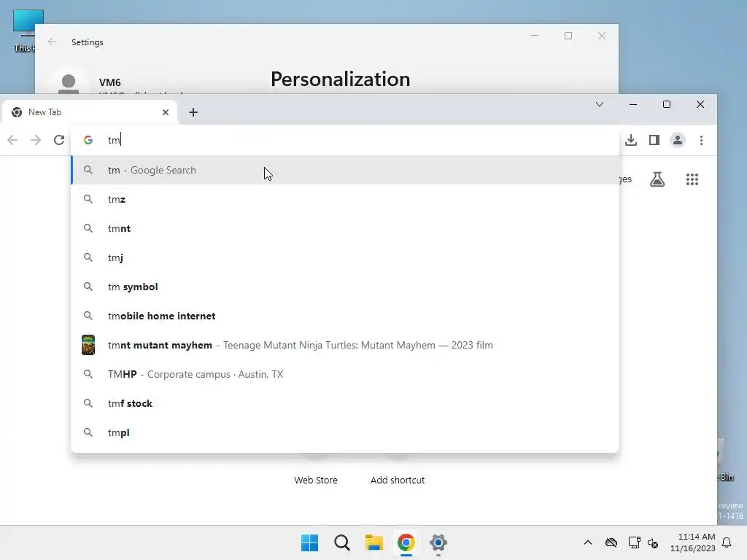Click the muted volume tray icon
747x560 pixels.
[653, 542]
